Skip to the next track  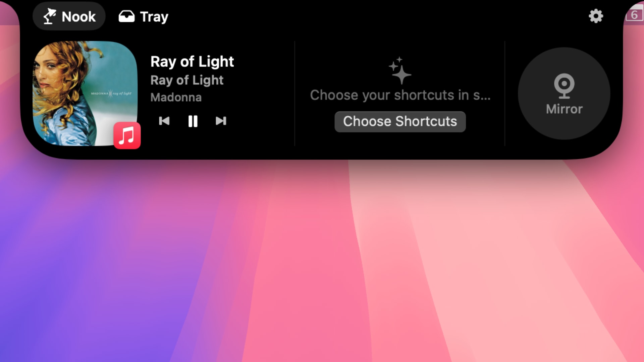tap(220, 121)
